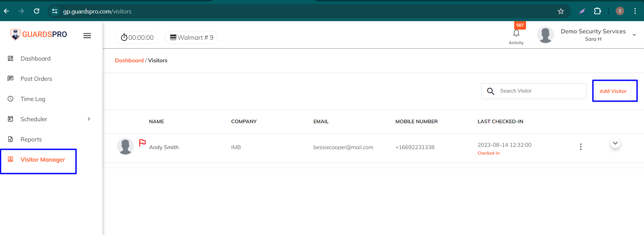Select Time Log in the sidebar
644x235 pixels.
(33, 99)
